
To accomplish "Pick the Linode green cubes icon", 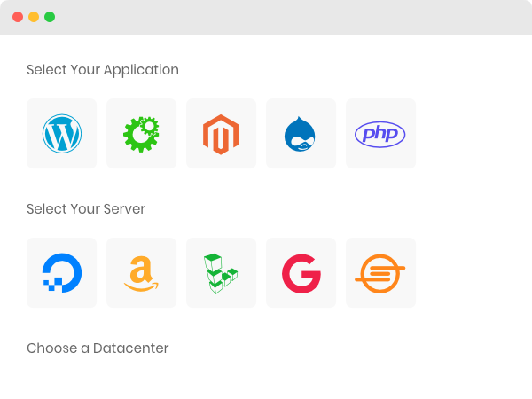I will (221, 273).
